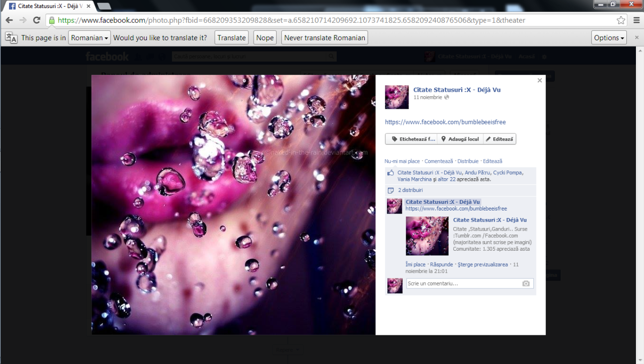Open the link preview lips thumbnail
Image resolution: width=644 pixels, height=364 pixels.
[x=427, y=236]
